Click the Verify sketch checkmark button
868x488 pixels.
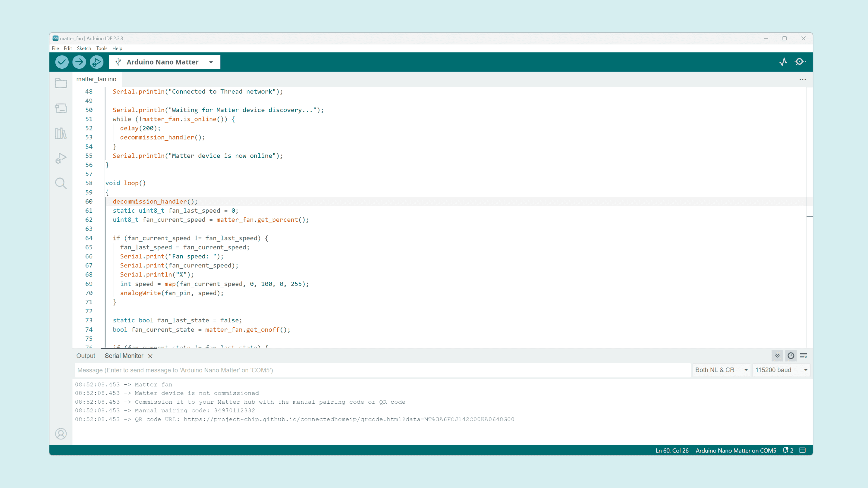(62, 62)
